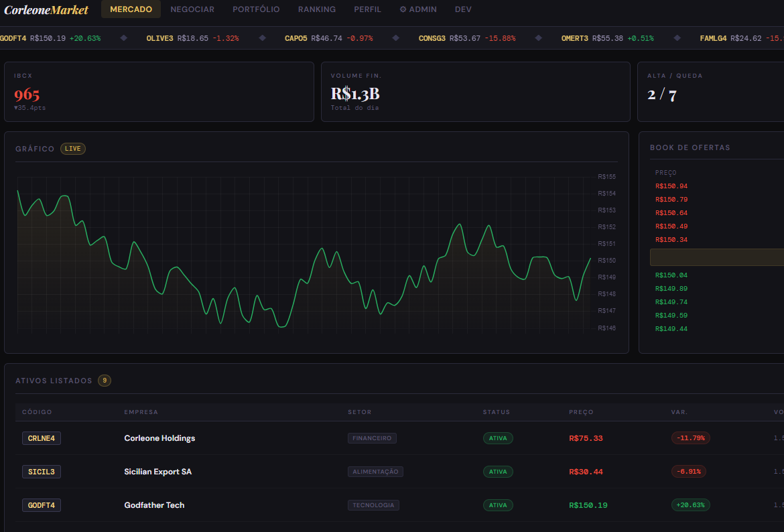The height and width of the screenshot is (532, 784).
Task: Click price R$30.44 in the table
Action: [x=586, y=472]
